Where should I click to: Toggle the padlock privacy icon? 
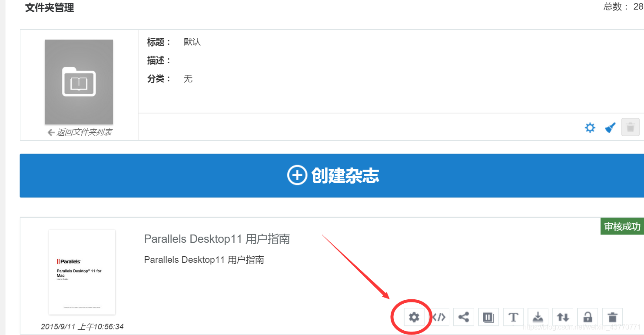(x=588, y=317)
